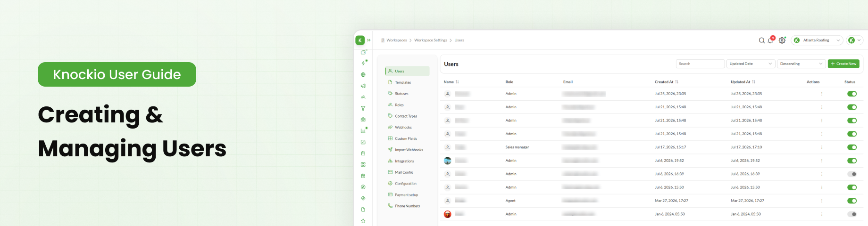Toggle status for the Sales manager user
The width and height of the screenshot is (868, 226).
coord(852,147)
